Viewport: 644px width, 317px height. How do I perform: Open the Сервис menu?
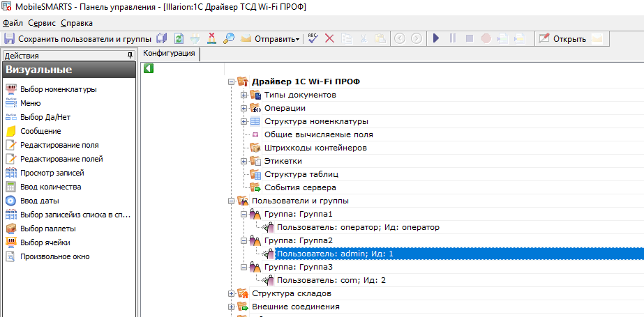pyautogui.click(x=42, y=23)
